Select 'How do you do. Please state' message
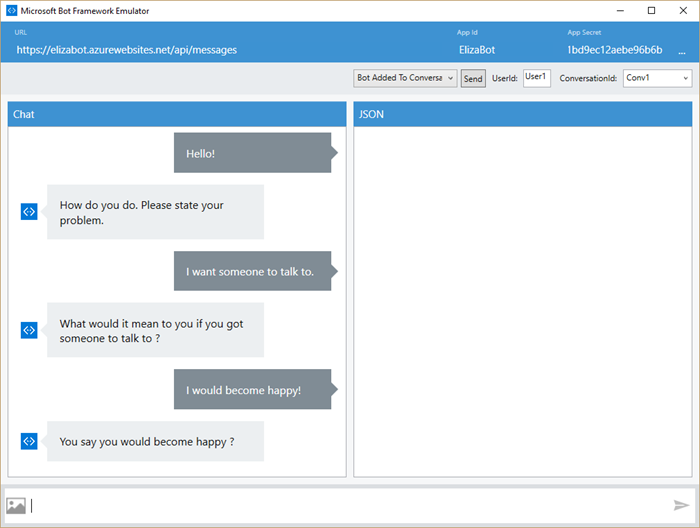The height and width of the screenshot is (528, 700). coord(155,212)
